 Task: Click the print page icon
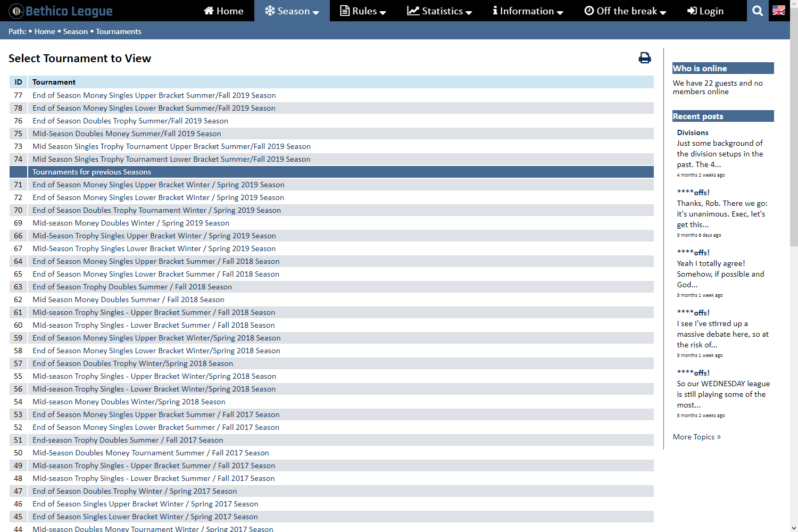(644, 58)
